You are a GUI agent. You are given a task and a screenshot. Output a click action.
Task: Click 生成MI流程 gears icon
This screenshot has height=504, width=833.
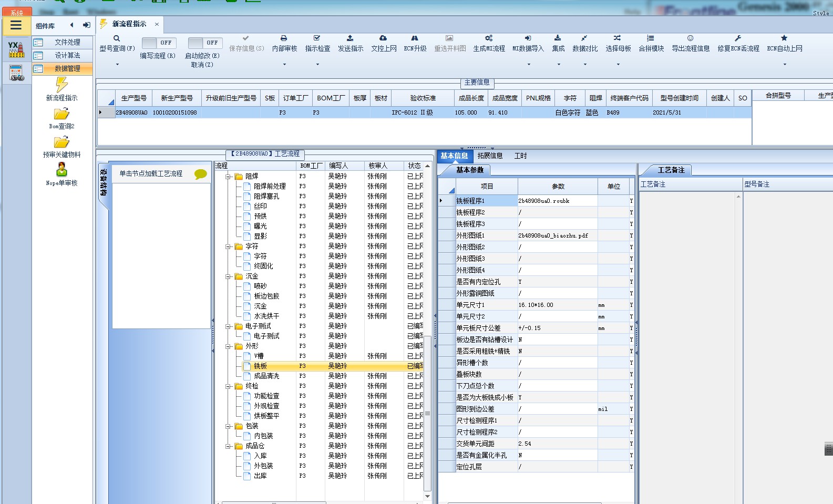pos(489,38)
